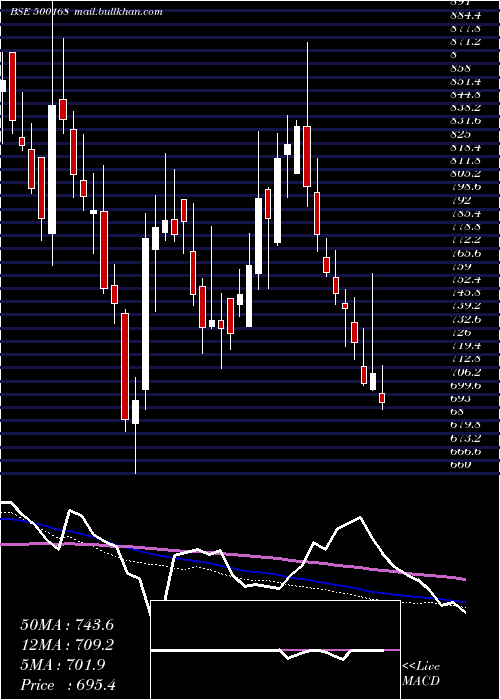Click the 50MA : 743.6 legend value
The height and width of the screenshot is (700, 500).
67,625
